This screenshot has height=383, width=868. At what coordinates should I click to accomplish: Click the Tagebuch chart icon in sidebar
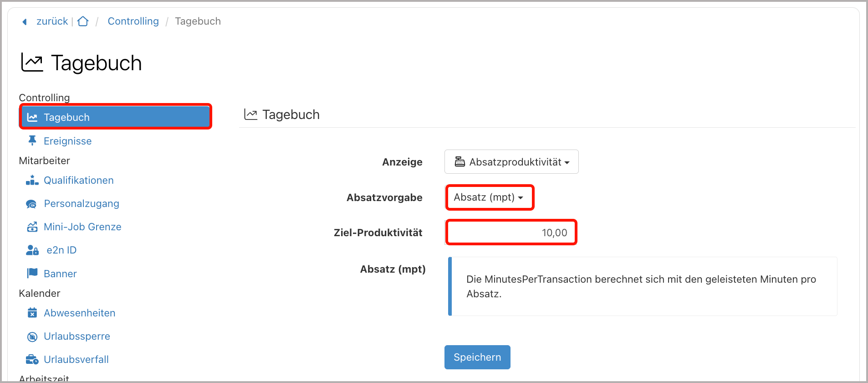click(x=32, y=117)
